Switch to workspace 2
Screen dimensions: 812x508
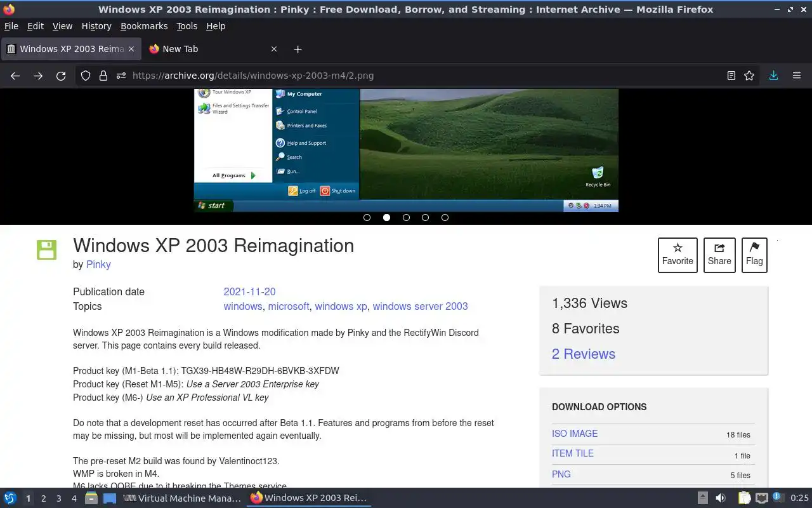click(x=43, y=498)
